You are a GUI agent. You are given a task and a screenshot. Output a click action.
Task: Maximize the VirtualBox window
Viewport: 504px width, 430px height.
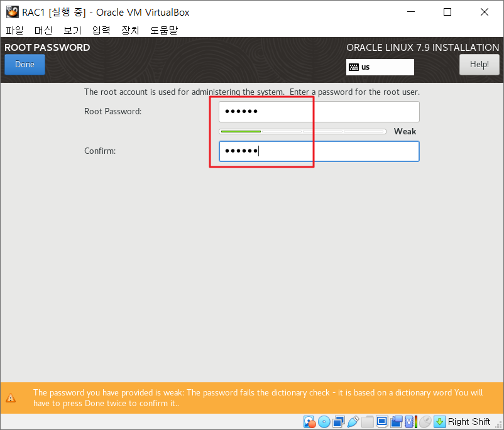(x=447, y=12)
